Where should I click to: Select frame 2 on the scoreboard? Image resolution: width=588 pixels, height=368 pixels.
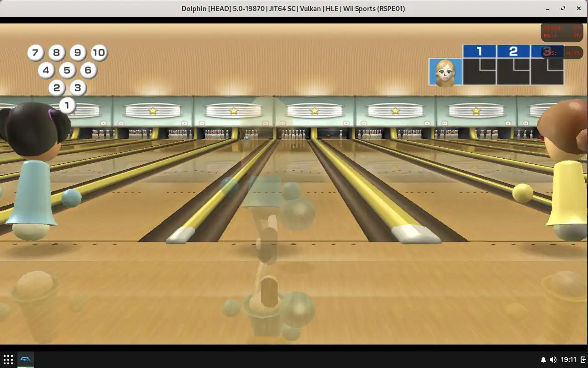tap(514, 65)
